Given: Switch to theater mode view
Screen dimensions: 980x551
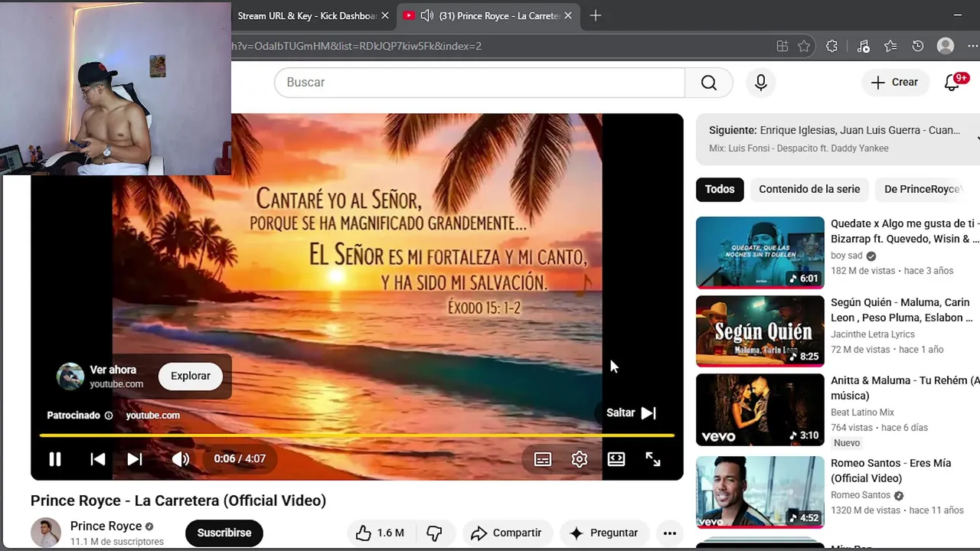Looking at the screenshot, I should (616, 459).
